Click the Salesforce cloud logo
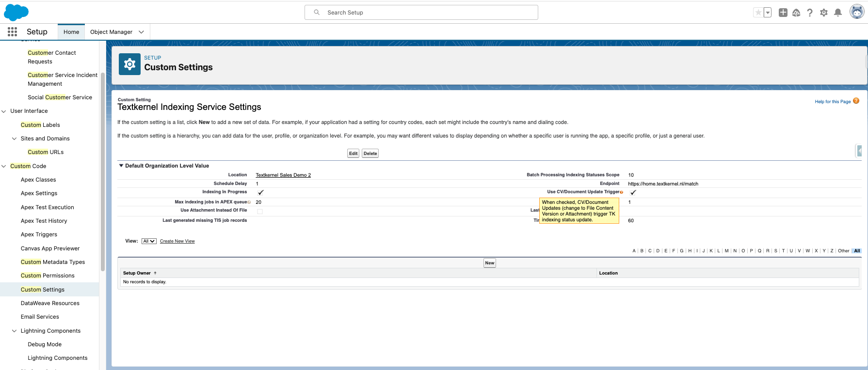The width and height of the screenshot is (868, 370). [16, 12]
